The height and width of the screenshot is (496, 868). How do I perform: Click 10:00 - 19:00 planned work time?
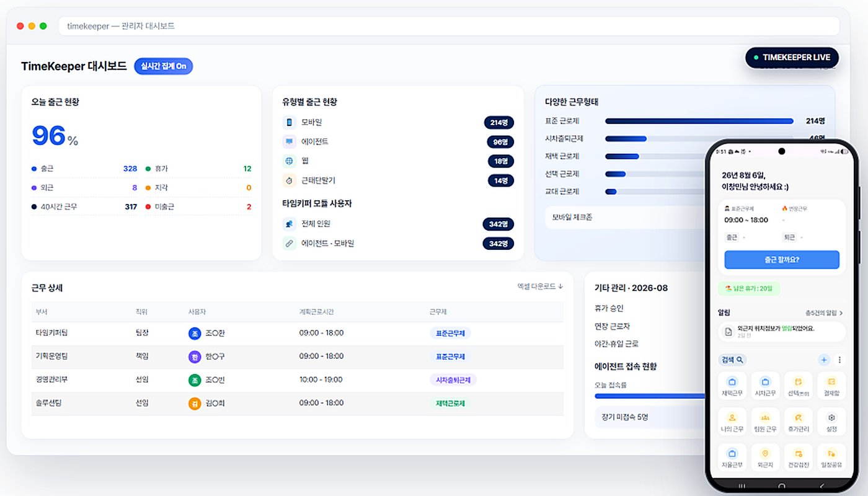[x=321, y=380]
